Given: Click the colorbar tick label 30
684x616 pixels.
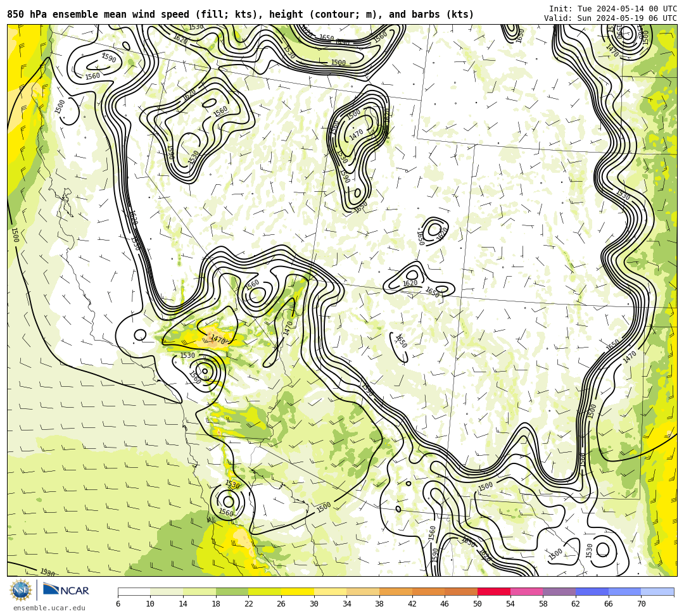Looking at the screenshot, I should 314,604.
